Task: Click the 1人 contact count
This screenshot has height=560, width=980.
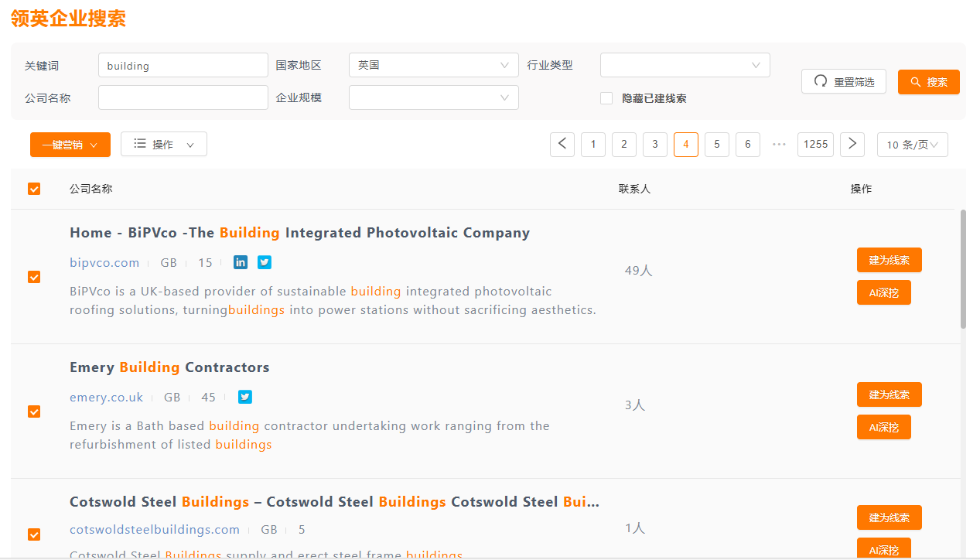Action: click(x=635, y=528)
